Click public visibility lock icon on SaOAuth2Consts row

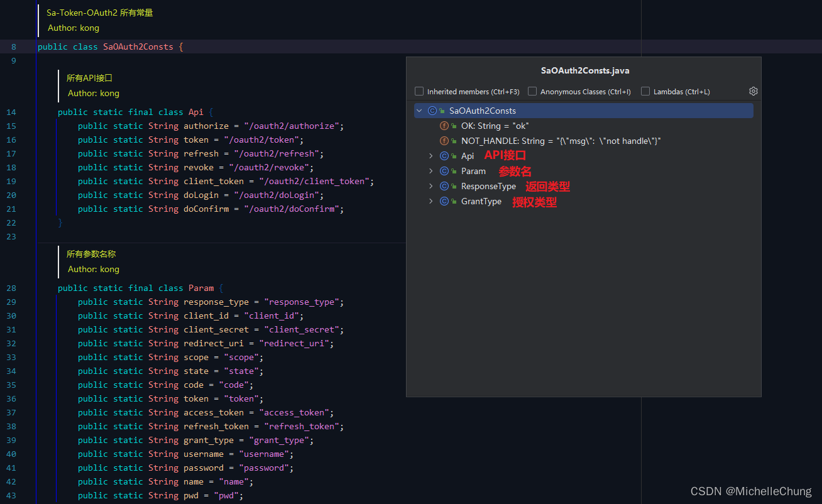point(442,111)
